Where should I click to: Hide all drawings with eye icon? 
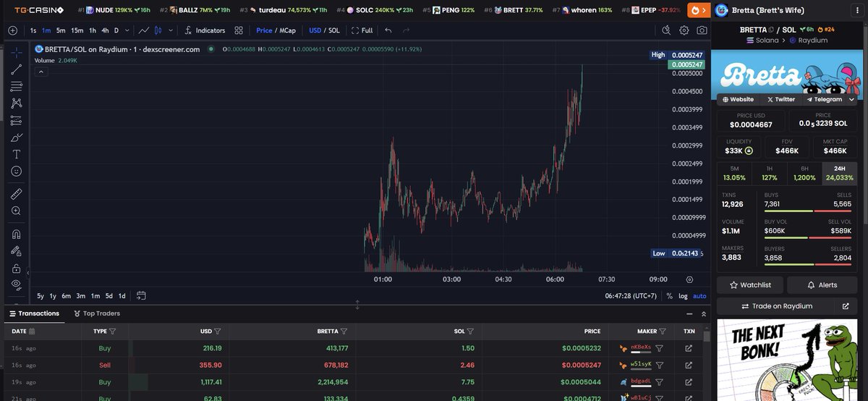16,284
